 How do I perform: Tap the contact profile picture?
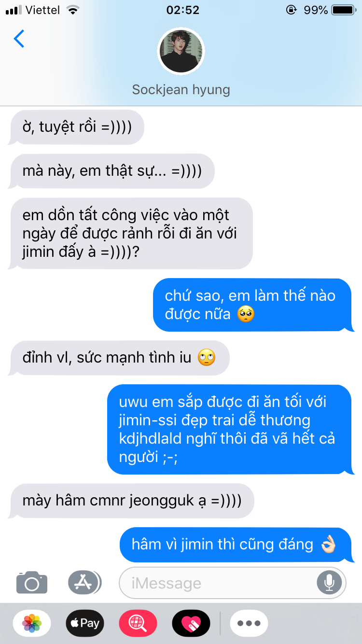pyautogui.click(x=181, y=51)
